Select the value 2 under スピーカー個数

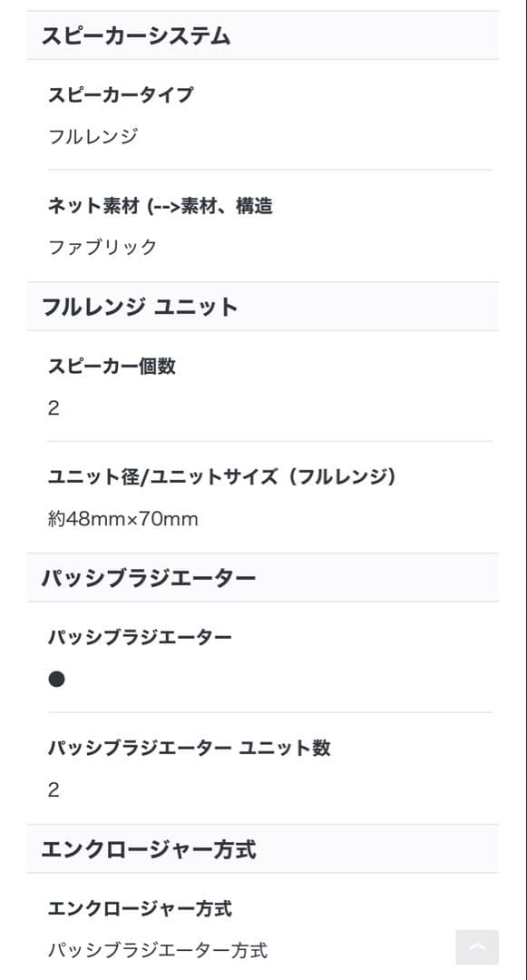[x=52, y=407]
